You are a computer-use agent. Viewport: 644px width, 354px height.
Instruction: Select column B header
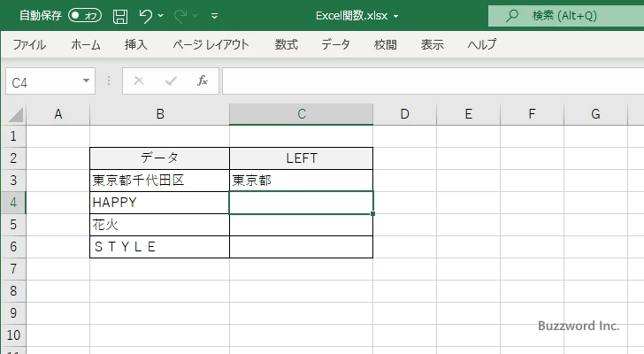click(x=160, y=114)
